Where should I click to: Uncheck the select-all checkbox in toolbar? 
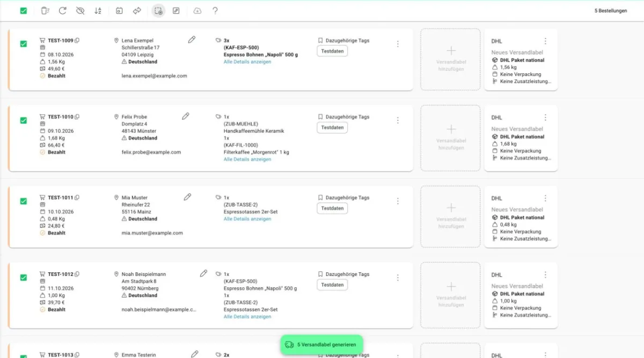pos(24,11)
